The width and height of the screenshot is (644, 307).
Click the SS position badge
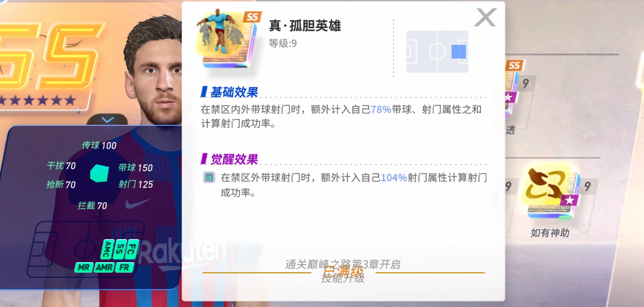(x=120, y=250)
